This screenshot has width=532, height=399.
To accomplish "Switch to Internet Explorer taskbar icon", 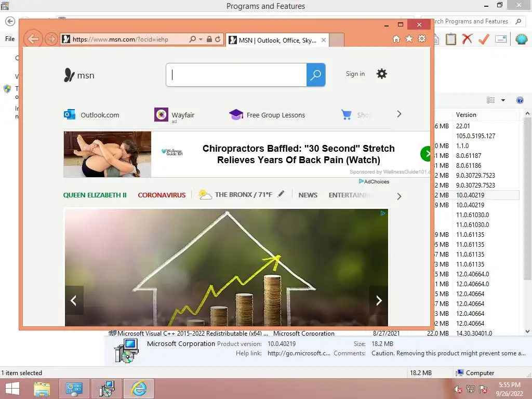I will [139, 389].
